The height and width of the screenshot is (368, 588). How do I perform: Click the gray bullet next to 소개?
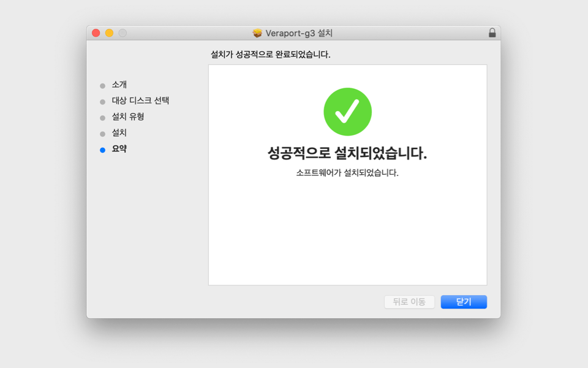(x=102, y=86)
